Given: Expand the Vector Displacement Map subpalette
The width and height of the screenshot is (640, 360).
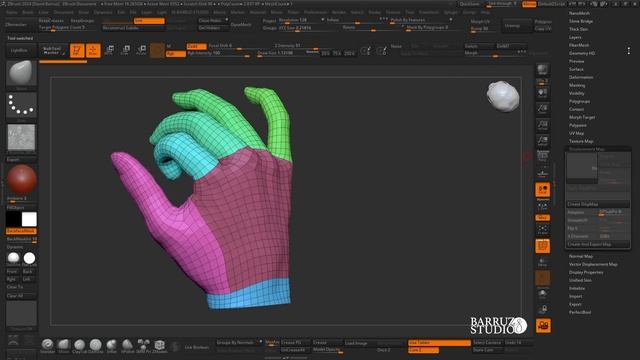Looking at the screenshot, I should [593, 264].
